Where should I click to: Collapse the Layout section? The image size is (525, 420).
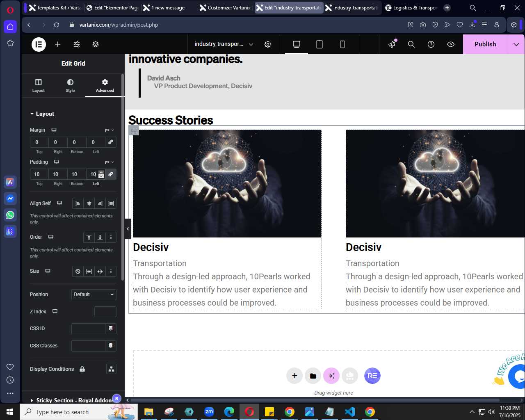(x=42, y=114)
